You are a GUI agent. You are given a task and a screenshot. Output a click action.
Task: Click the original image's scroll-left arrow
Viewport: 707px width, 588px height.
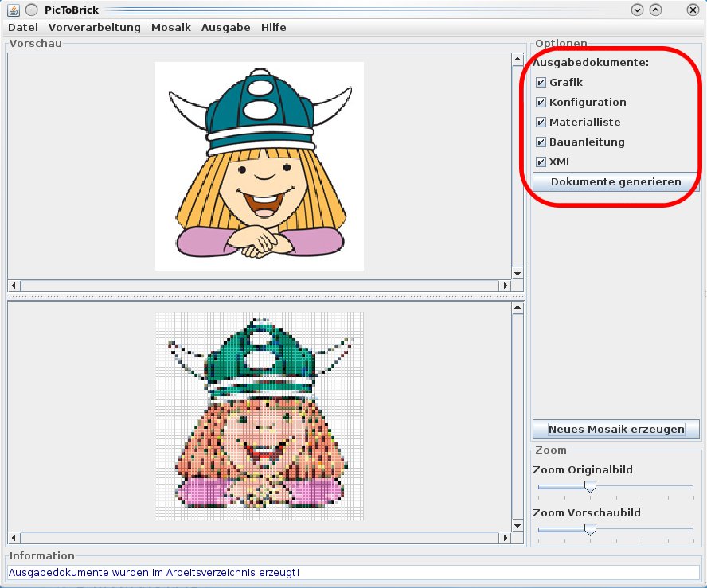14,285
